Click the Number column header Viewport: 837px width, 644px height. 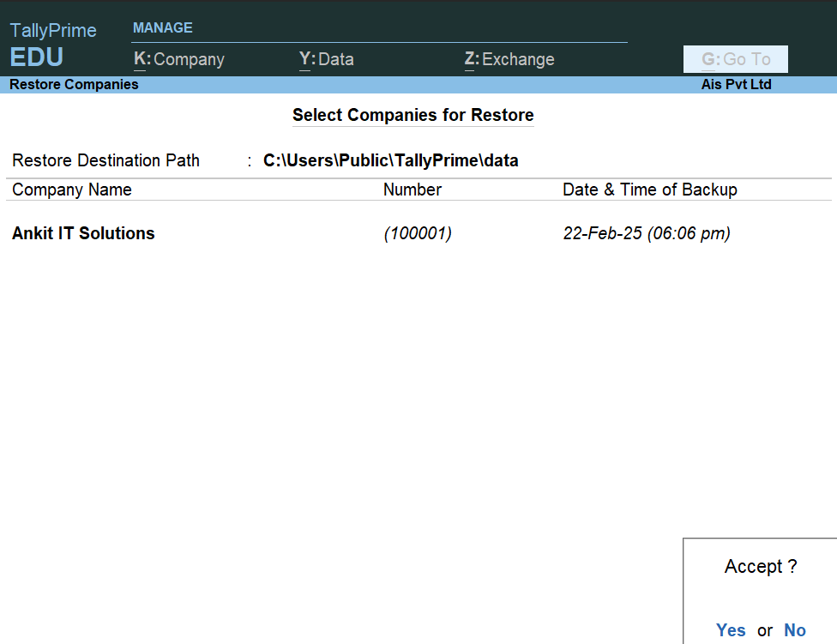tap(412, 190)
